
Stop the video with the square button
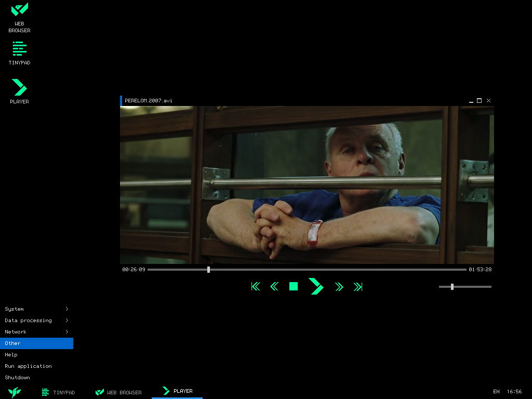coord(294,286)
